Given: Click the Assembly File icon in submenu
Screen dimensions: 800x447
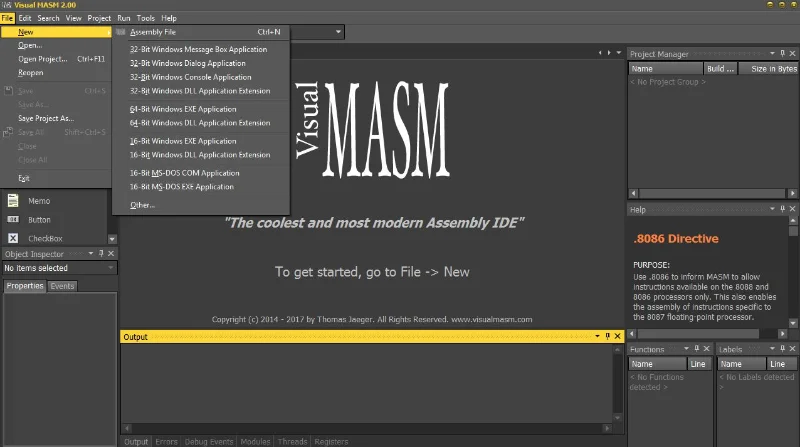Looking at the screenshot, I should tap(121, 32).
